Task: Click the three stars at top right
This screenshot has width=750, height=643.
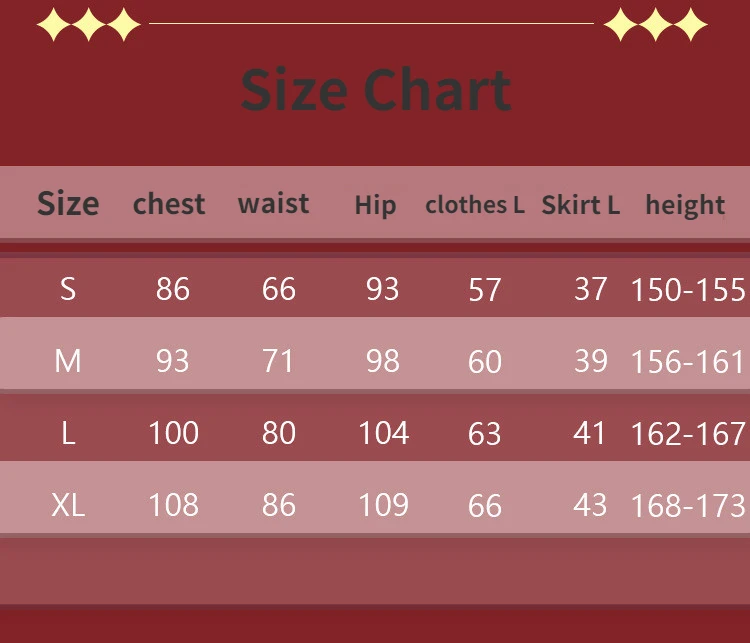Action: point(656,25)
